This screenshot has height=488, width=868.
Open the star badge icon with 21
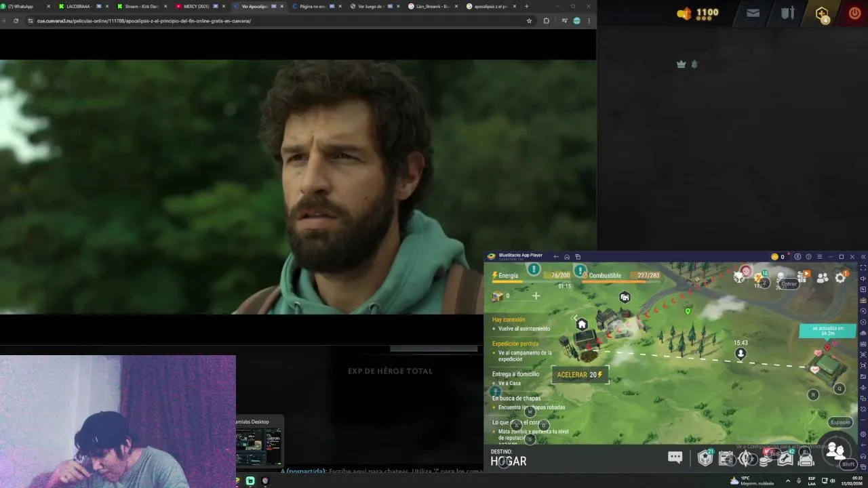[705, 458]
